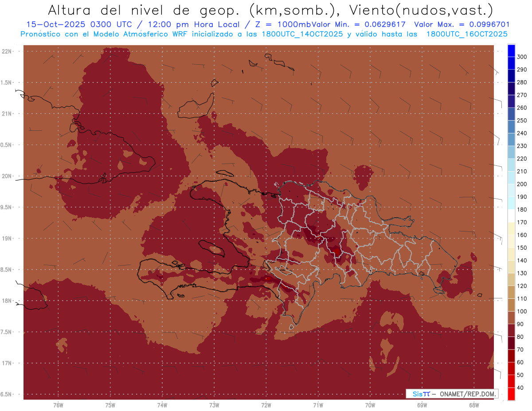Click the colorbar label 250

click(x=522, y=121)
